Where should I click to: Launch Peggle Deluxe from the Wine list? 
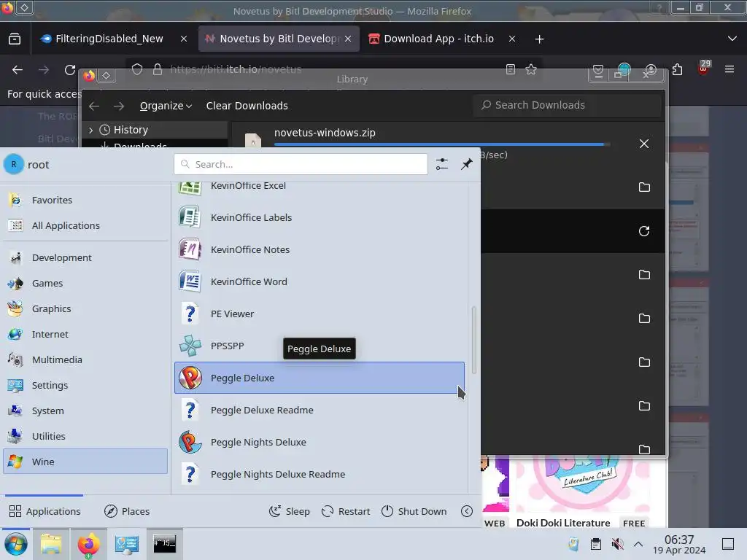point(320,378)
